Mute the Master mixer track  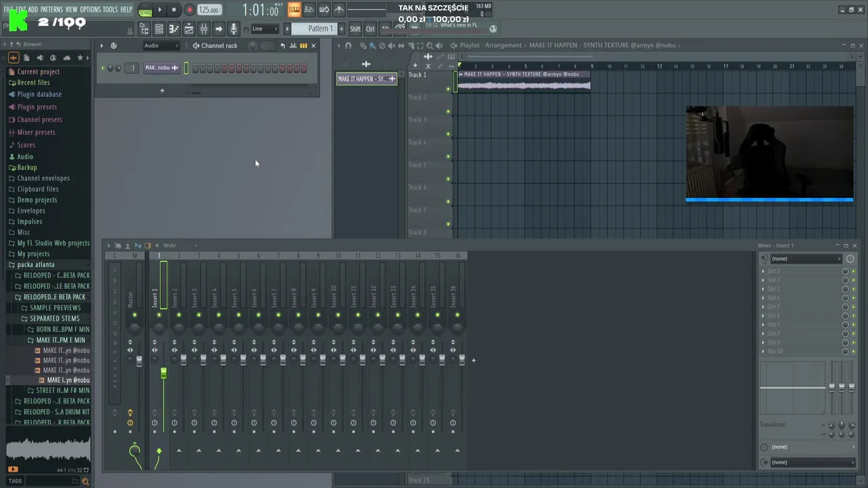click(x=135, y=314)
